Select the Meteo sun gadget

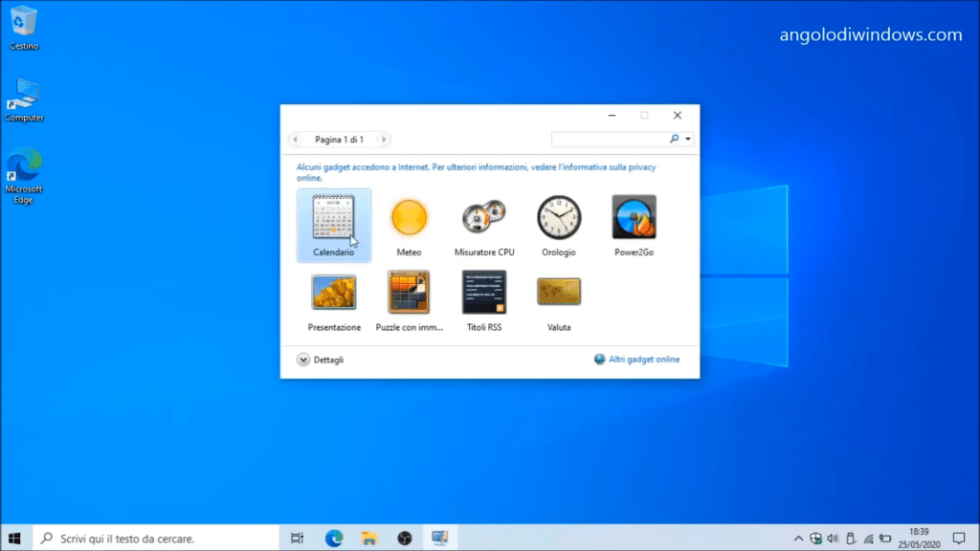[409, 217]
